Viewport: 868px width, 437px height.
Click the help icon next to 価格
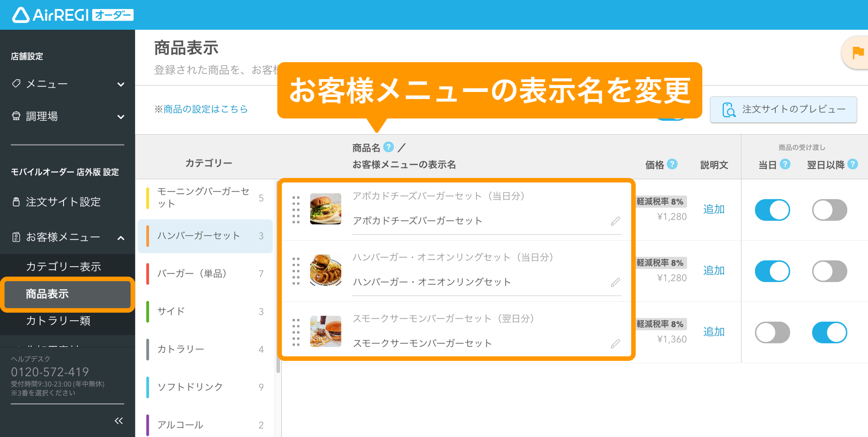click(672, 164)
